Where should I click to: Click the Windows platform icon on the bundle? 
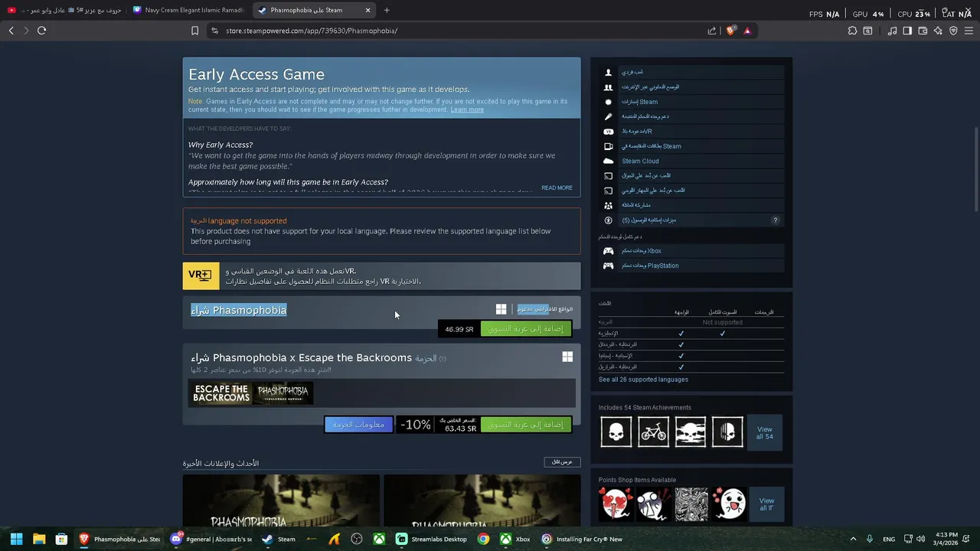(567, 357)
